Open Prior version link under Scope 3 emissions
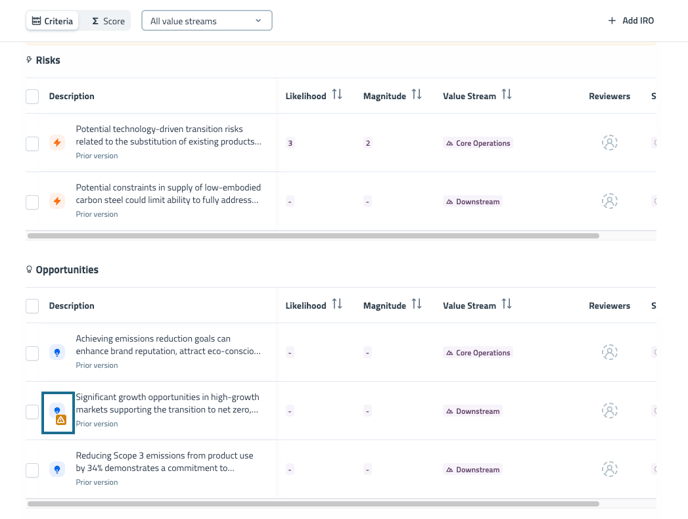The image size is (688, 519). point(97,482)
